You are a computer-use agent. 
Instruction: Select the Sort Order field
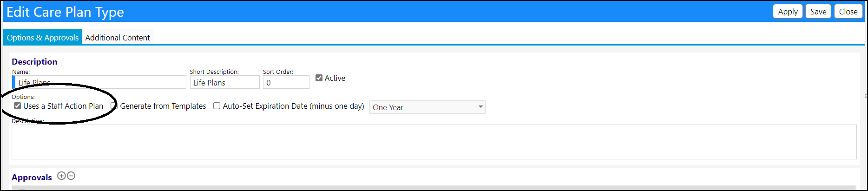[286, 82]
